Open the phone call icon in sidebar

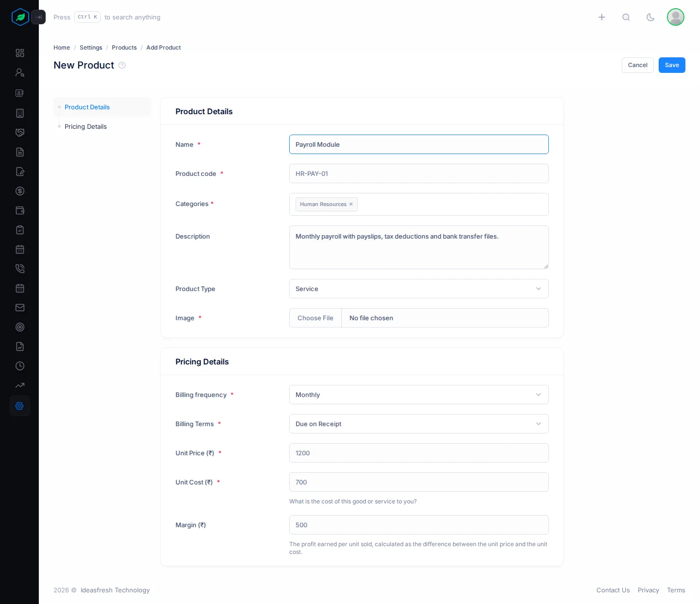click(20, 269)
